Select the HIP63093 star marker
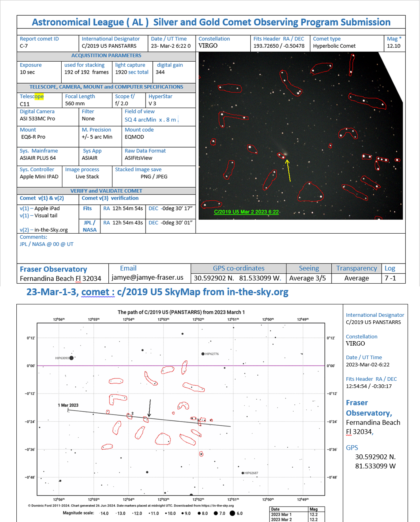Viewport: 420px width, 522px height. click(71, 358)
